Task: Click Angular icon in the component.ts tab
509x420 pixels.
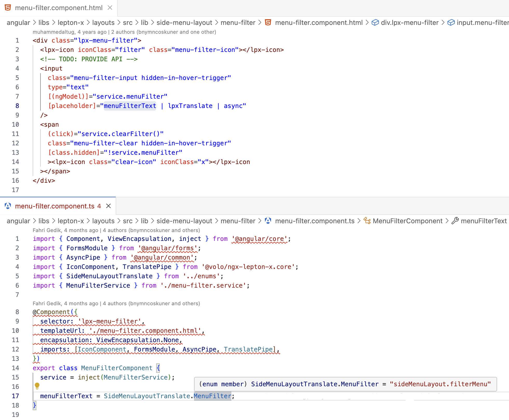Action: [x=8, y=206]
